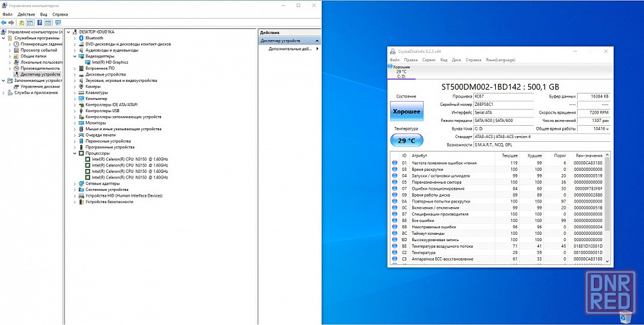Select Управление дисками in the left tree
Image resolution: width=644 pixels, height=325 pixels.
(40, 86)
